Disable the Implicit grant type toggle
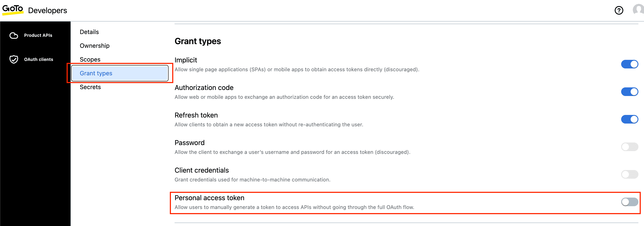This screenshot has height=226, width=644. coord(630,64)
